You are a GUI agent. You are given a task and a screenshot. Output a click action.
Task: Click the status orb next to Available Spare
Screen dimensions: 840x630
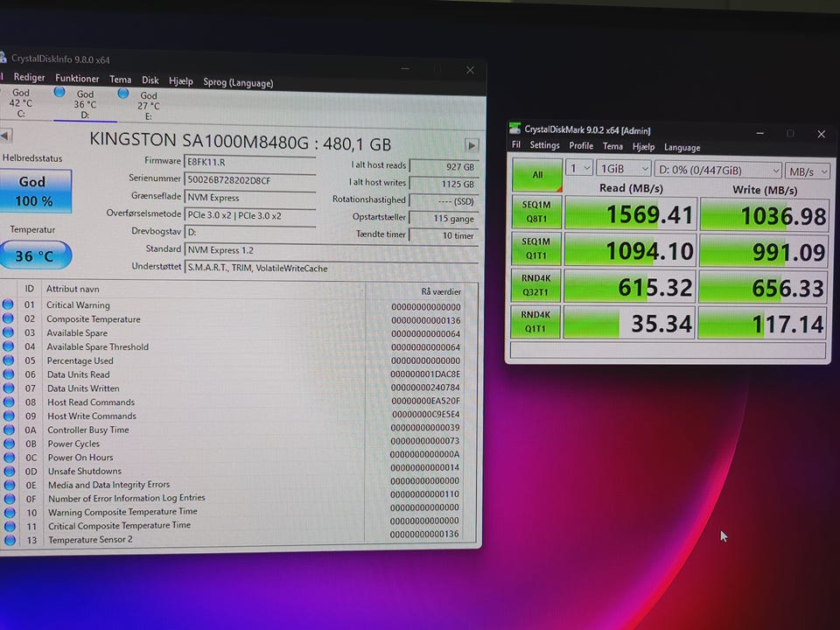tap(8, 332)
